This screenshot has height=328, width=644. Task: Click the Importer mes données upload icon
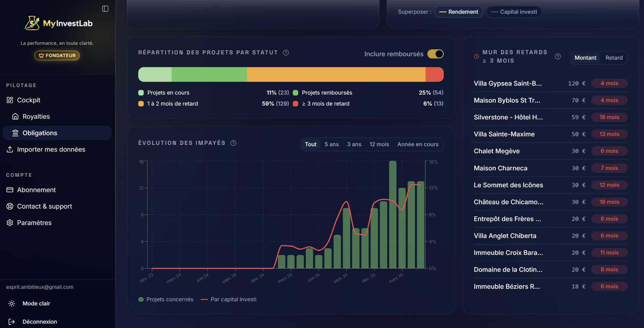click(x=10, y=149)
